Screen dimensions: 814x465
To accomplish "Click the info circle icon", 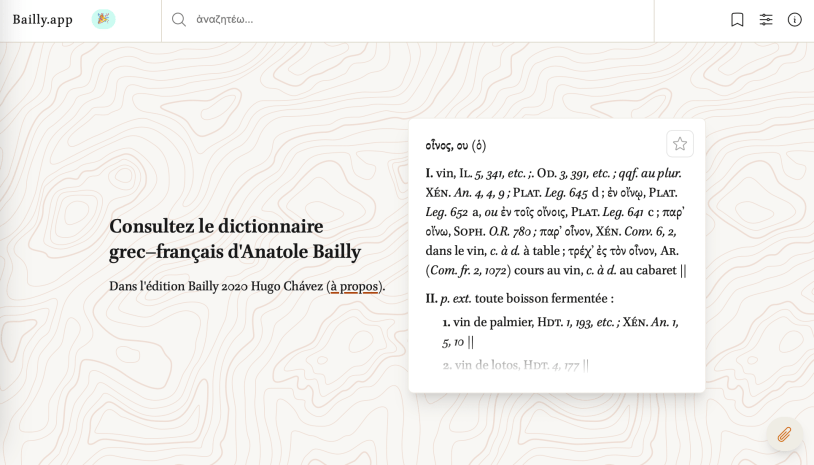I will [795, 20].
